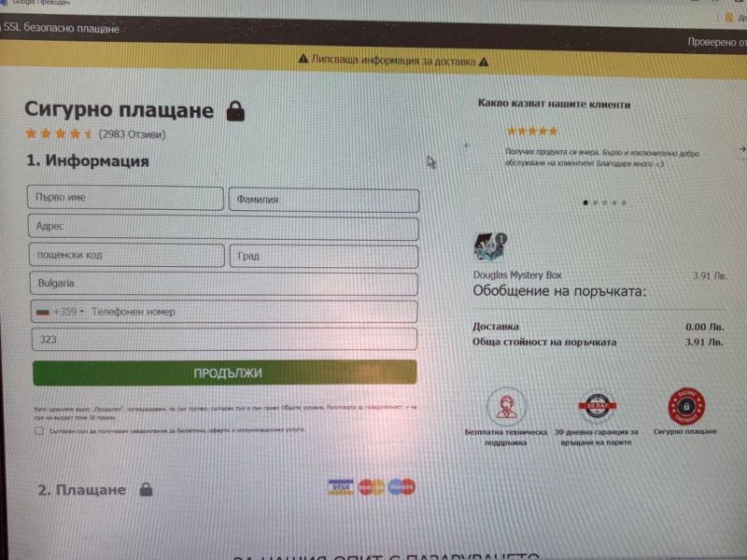Open the +359 country code dropdown
Viewport: 747px width, 560px height.
(x=61, y=312)
